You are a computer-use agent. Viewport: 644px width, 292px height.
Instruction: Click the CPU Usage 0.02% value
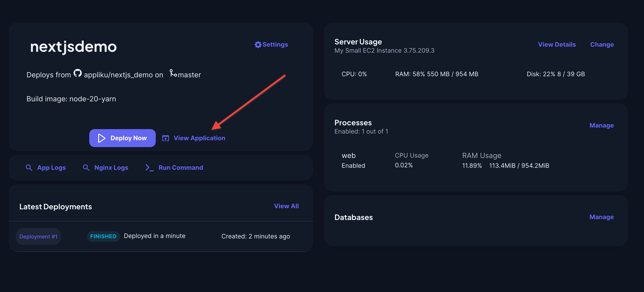(x=404, y=165)
